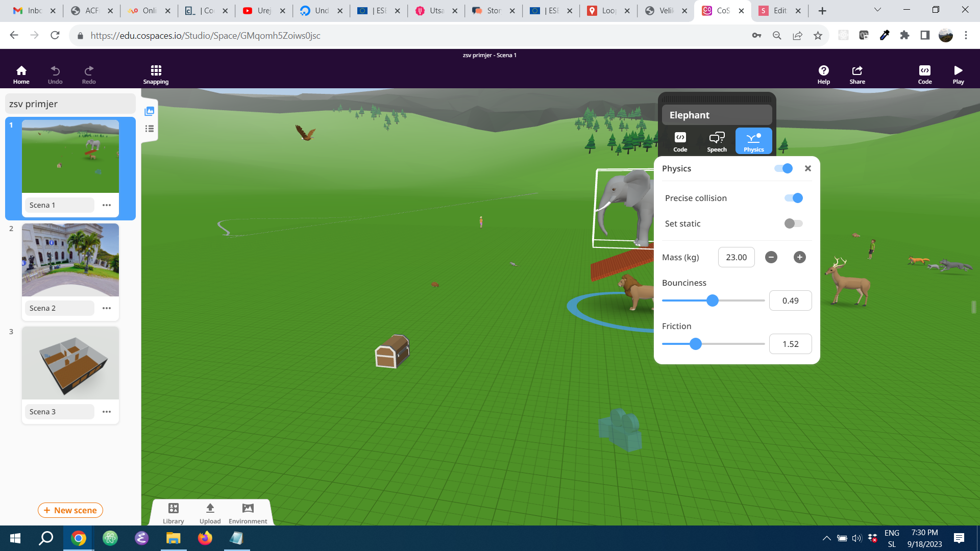This screenshot has width=980, height=551.
Task: Open the Library panel
Action: coord(173,513)
